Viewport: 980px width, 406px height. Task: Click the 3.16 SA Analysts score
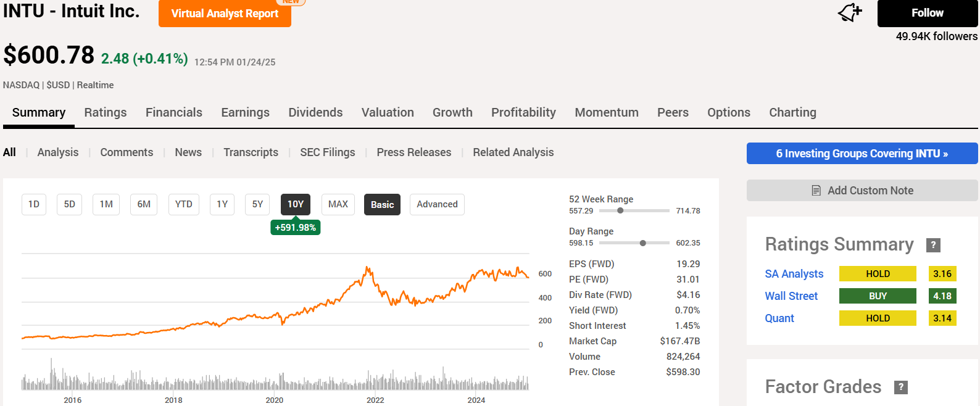click(942, 274)
